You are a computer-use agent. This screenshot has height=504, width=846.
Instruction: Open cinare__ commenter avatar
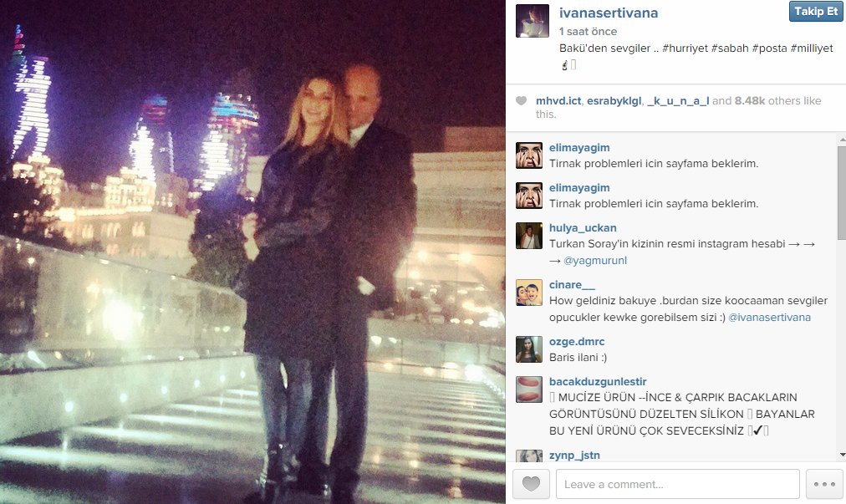point(528,293)
